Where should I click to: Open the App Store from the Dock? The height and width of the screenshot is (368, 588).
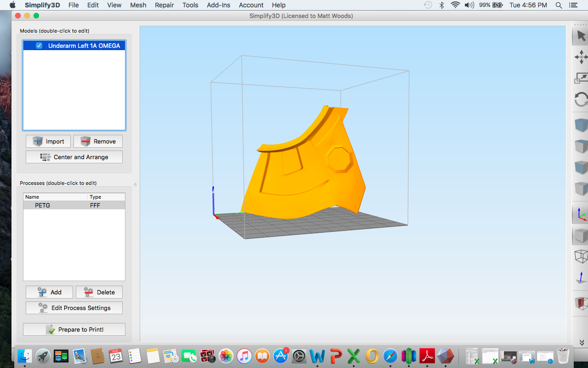click(281, 356)
